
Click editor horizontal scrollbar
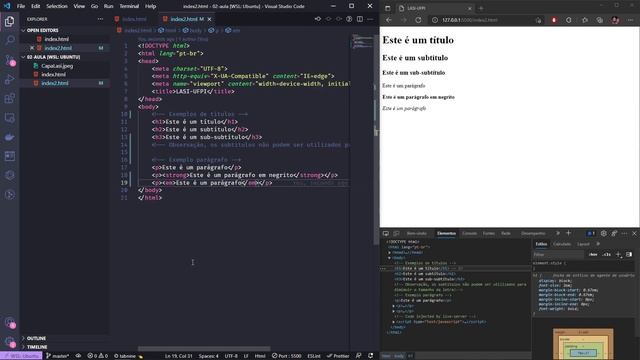204,349
